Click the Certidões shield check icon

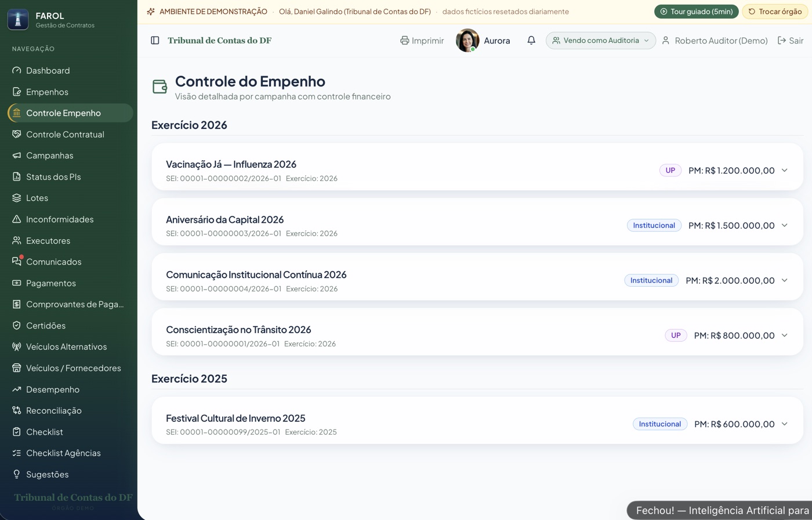click(17, 326)
